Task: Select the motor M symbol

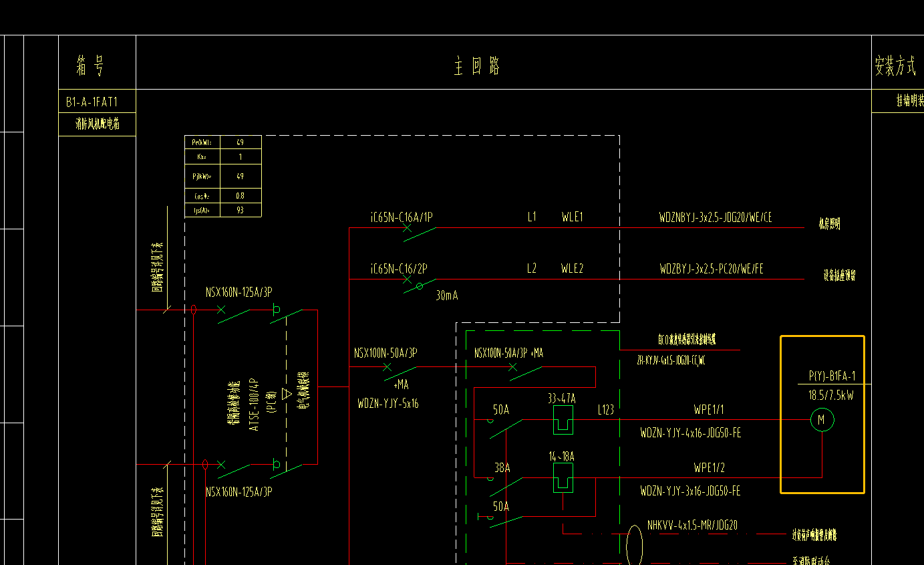Action: coord(822,420)
